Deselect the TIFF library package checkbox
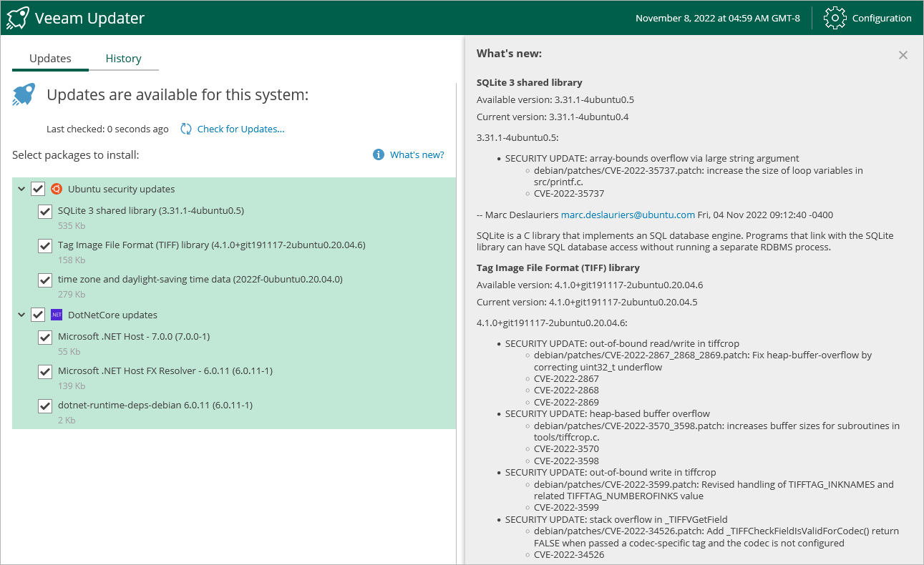The image size is (924, 565). tap(44, 245)
